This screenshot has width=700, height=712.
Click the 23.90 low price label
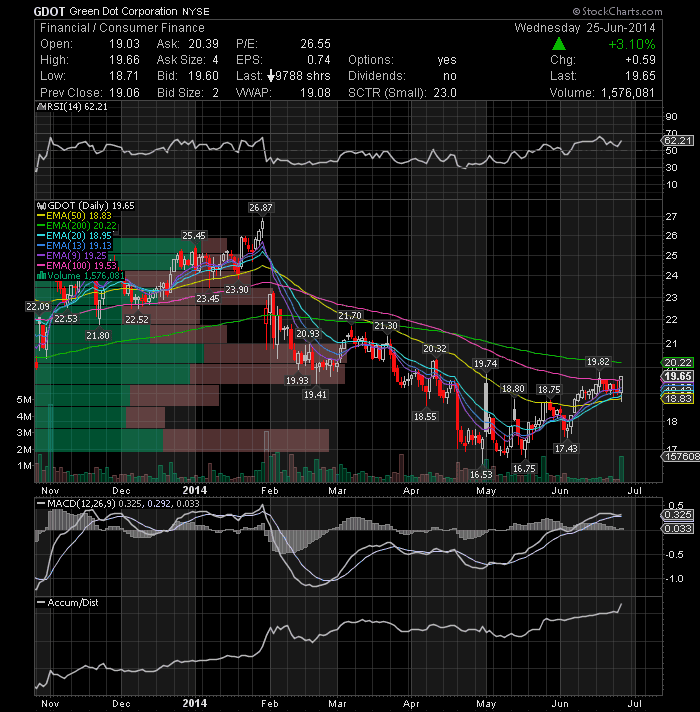237,290
